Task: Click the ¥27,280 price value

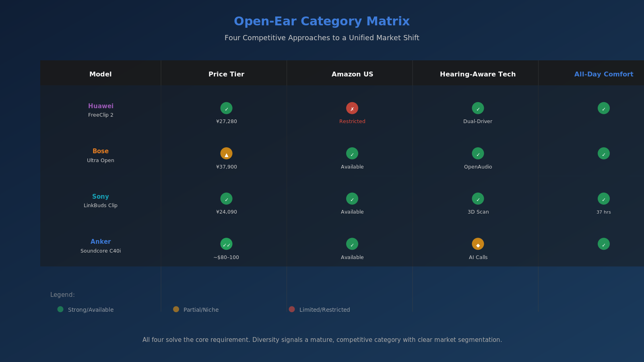Action: pos(226,121)
